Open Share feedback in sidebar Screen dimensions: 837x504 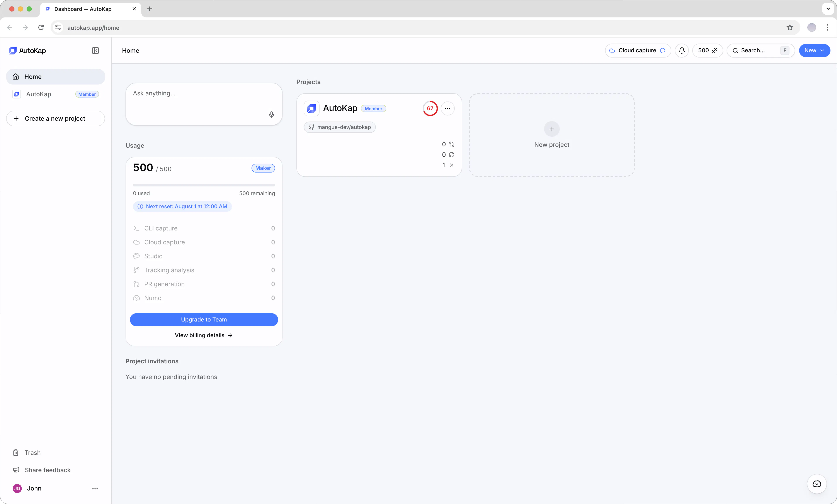(56, 470)
